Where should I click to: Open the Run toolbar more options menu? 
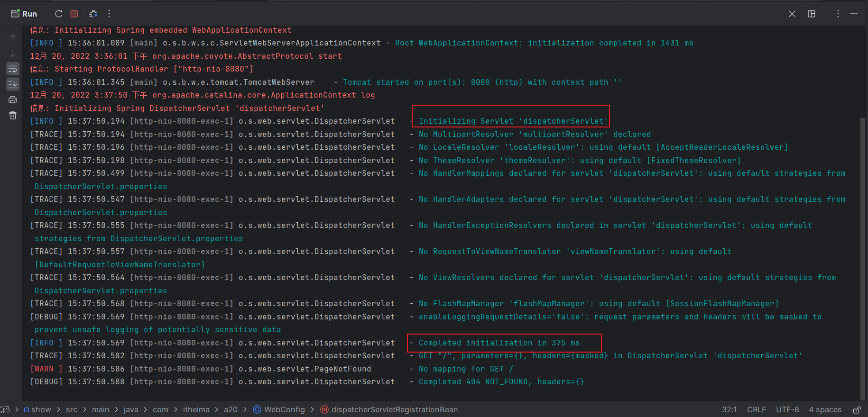(109, 14)
